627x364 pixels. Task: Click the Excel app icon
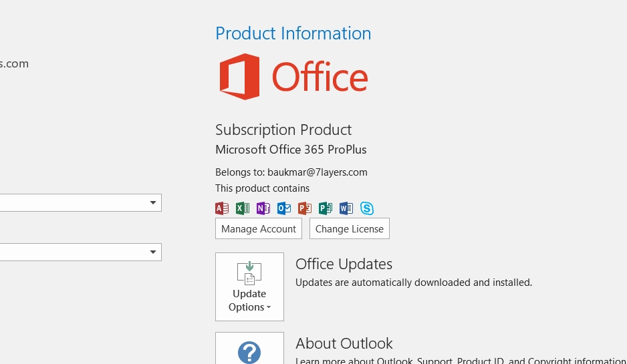(243, 208)
